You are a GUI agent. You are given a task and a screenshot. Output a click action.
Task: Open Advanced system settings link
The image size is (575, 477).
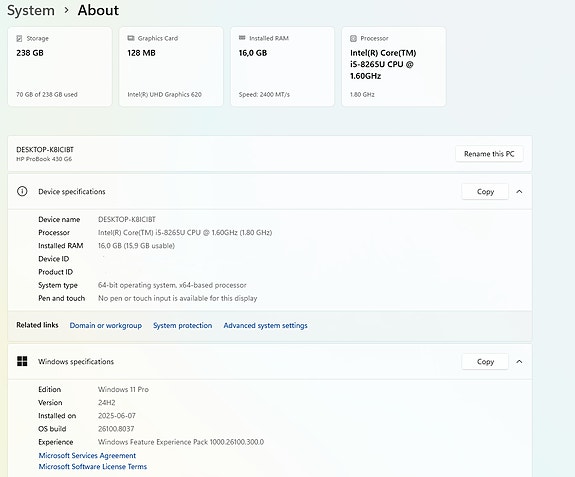click(x=265, y=326)
